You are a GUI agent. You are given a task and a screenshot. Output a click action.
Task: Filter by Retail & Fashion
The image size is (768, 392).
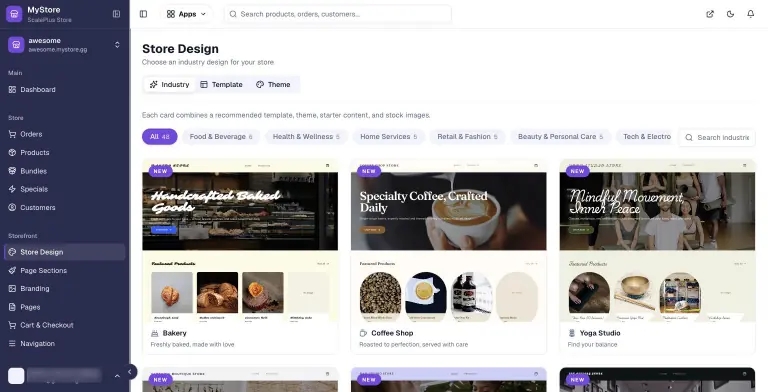(x=467, y=137)
